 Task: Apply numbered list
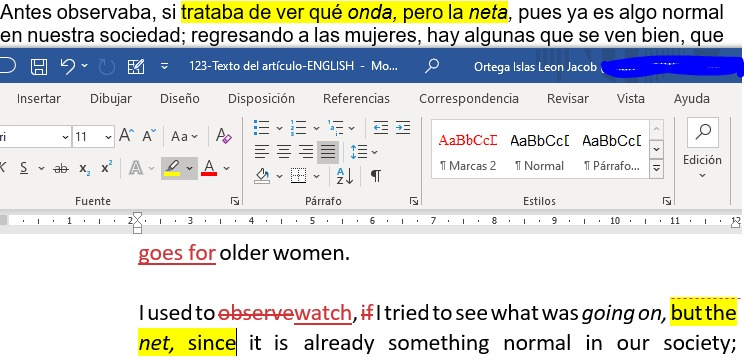pos(298,128)
